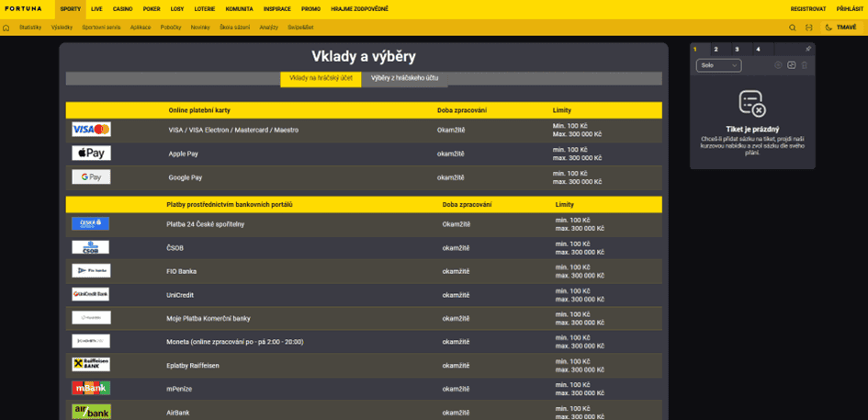Click the Google Pay logo

(x=91, y=177)
